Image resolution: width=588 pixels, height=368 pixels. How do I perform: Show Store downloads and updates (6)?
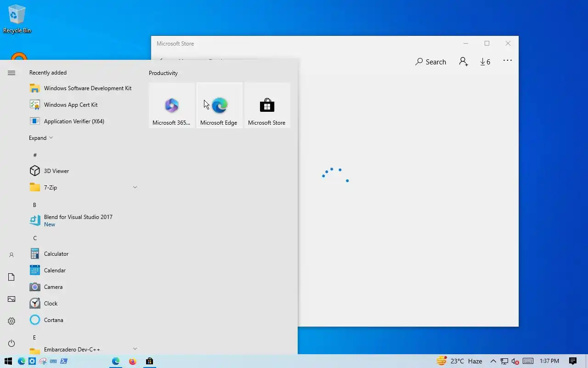485,62
